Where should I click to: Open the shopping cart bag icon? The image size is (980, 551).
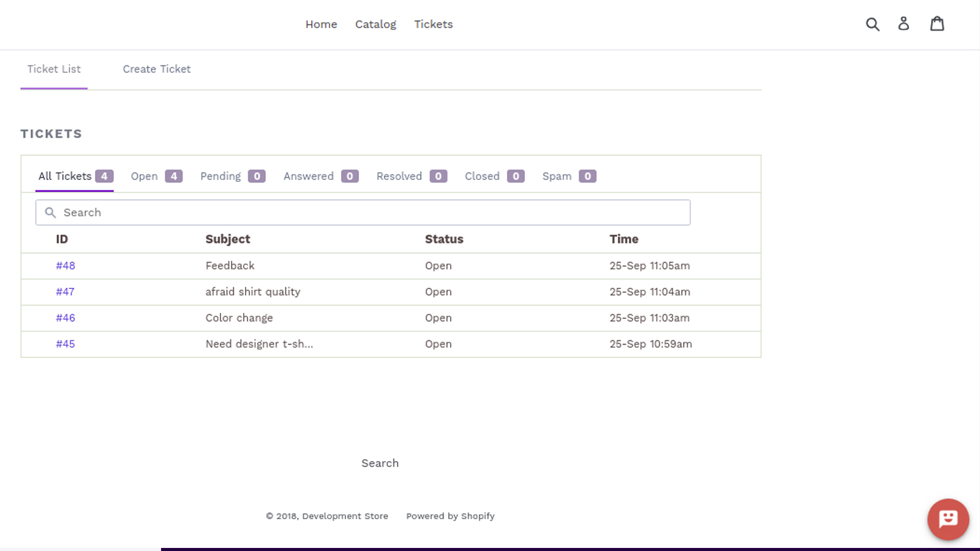click(x=937, y=24)
